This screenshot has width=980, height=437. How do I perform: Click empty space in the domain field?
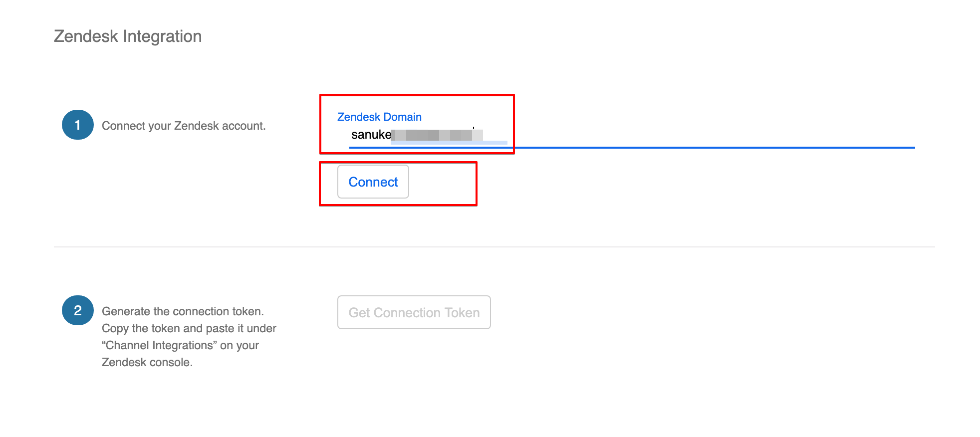click(x=699, y=135)
